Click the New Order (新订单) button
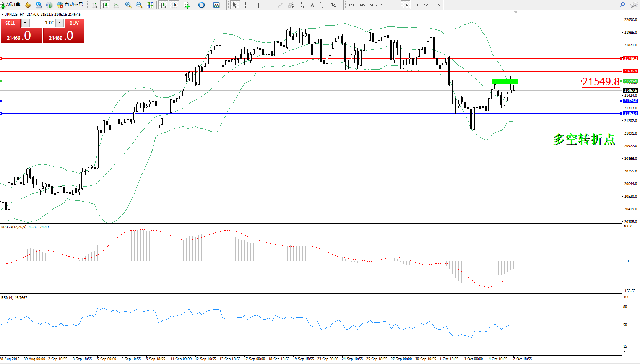 [x=11, y=5]
